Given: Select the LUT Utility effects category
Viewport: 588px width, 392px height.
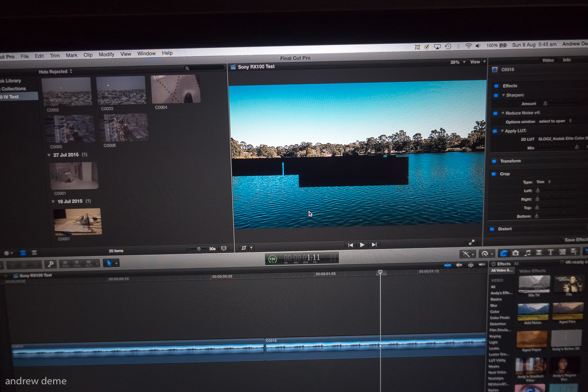Looking at the screenshot, I should click(x=497, y=361).
